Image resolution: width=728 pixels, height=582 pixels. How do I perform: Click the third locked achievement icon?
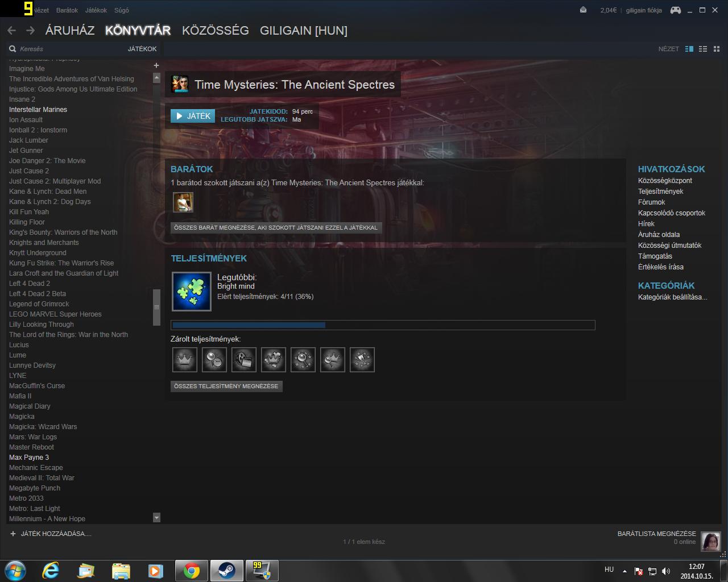point(244,360)
